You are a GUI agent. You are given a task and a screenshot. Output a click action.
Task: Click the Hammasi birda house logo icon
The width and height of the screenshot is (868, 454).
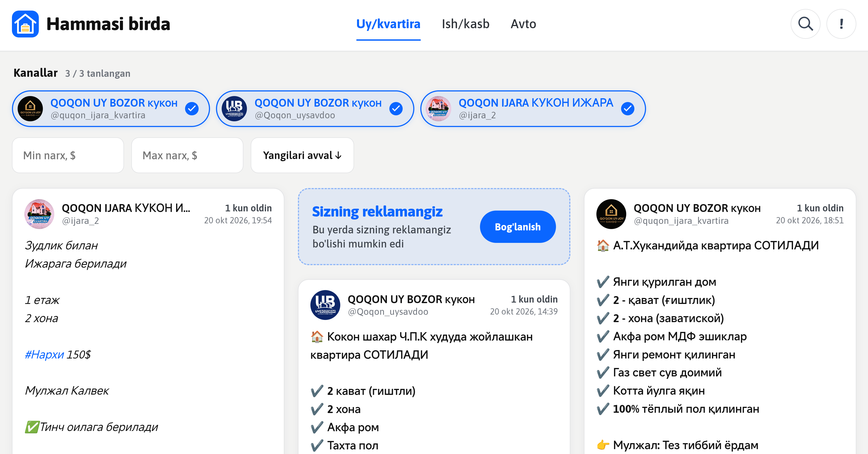[25, 24]
